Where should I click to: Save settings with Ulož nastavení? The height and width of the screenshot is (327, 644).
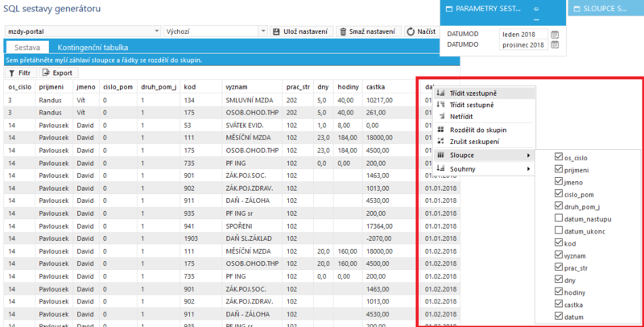coord(301,31)
